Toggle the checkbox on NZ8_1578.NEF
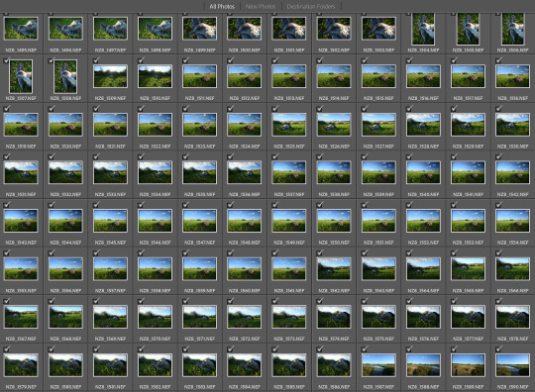Image resolution: width=535 pixels, height=392 pixels. (498, 301)
